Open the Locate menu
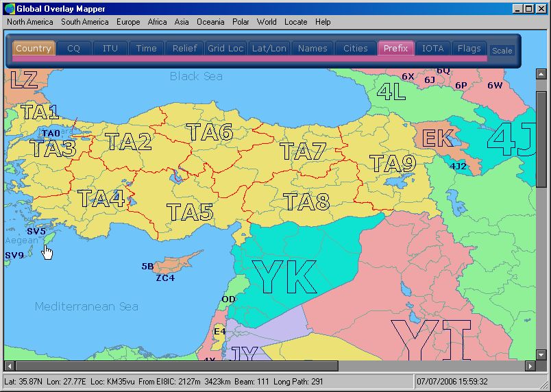This screenshot has width=551, height=392. (x=296, y=22)
